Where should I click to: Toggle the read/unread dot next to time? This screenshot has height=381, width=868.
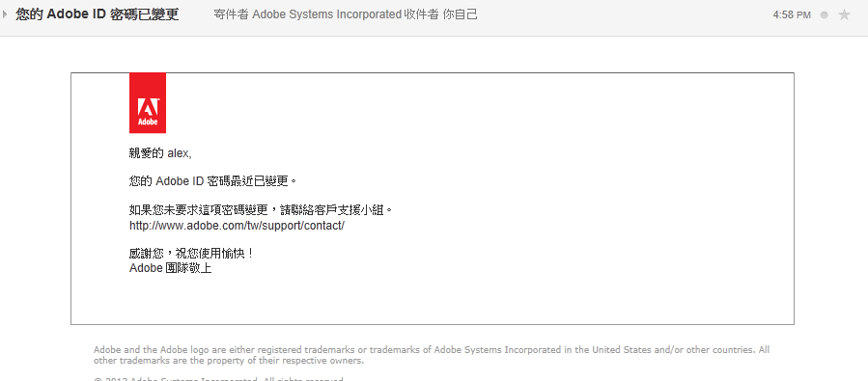(825, 15)
